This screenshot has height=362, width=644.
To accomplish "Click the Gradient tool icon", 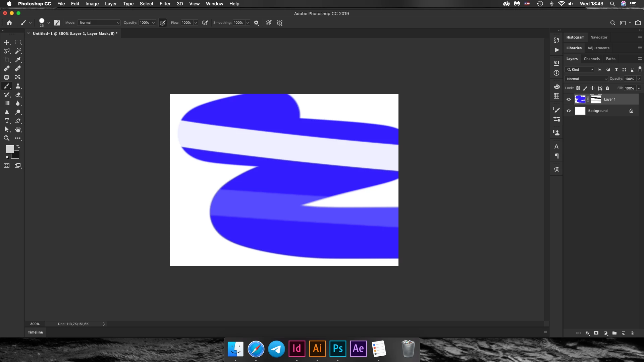I will coord(6,103).
